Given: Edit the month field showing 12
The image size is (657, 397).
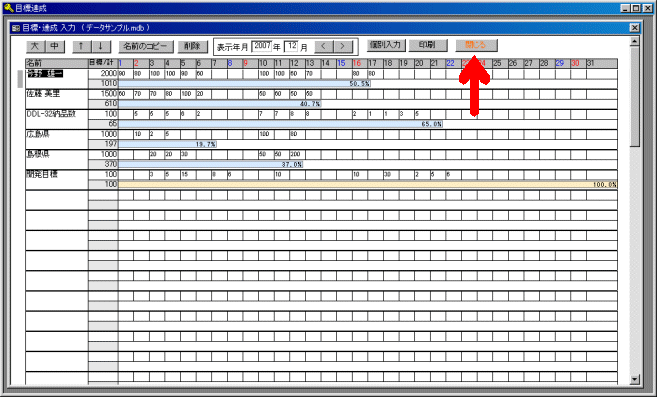Looking at the screenshot, I should tap(292, 46).
